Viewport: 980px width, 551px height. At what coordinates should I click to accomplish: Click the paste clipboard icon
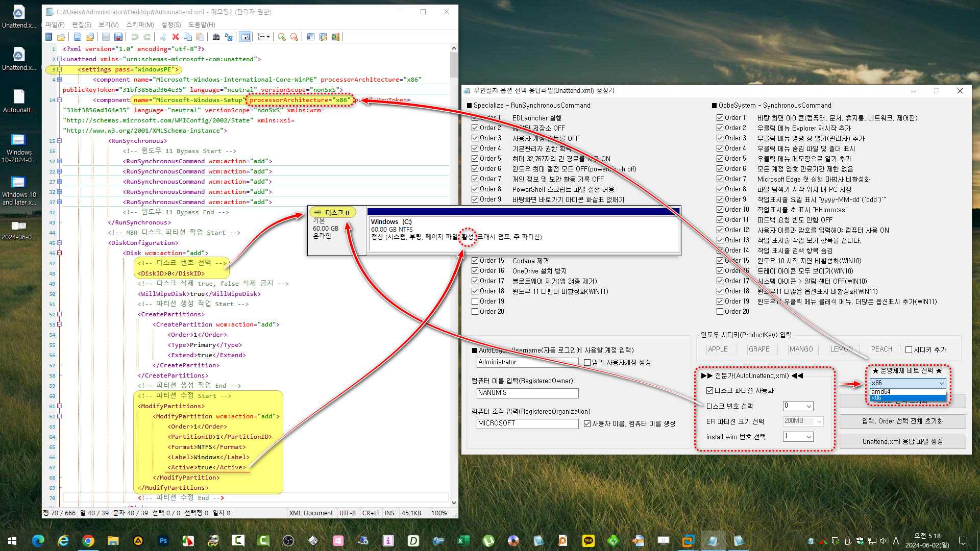(x=200, y=37)
